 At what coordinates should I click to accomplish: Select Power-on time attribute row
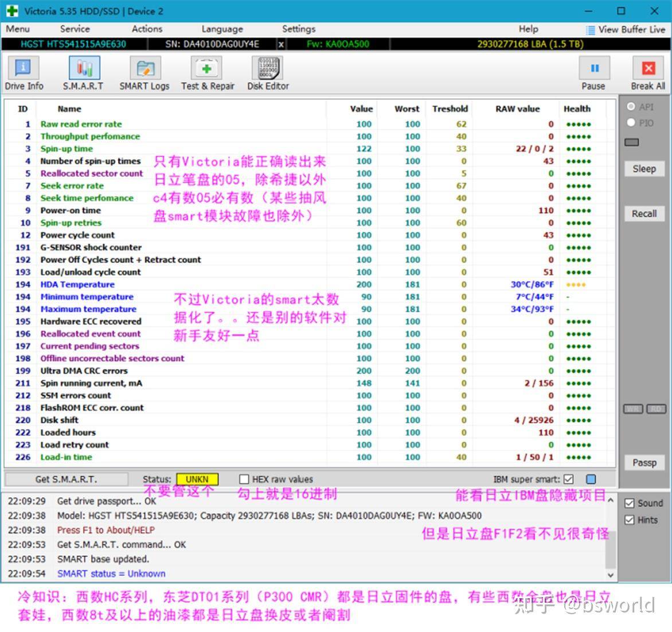coord(310,210)
